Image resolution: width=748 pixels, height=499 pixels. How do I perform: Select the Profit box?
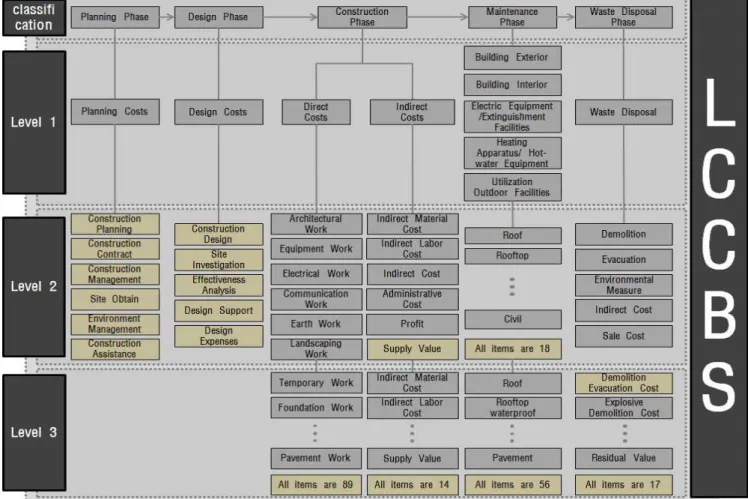tap(412, 324)
